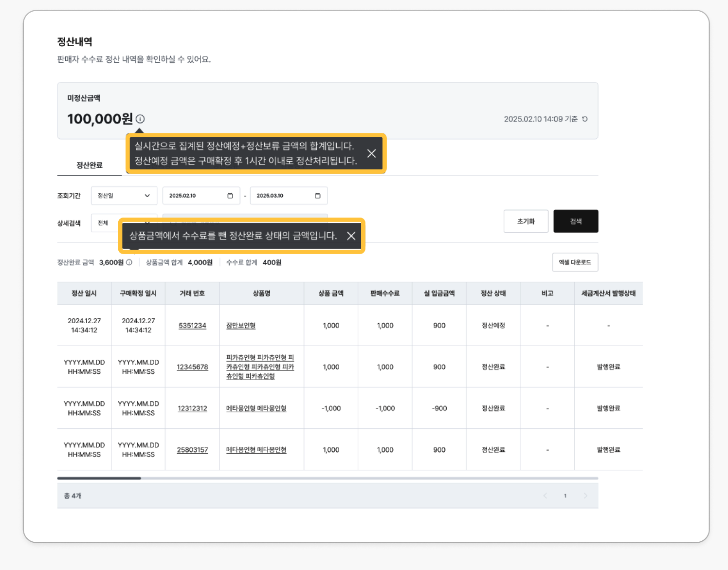Open transaction number 12312312

click(192, 408)
